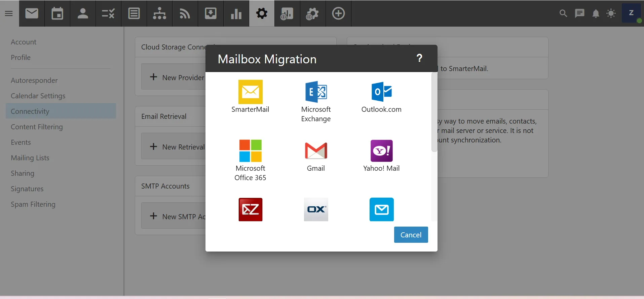The width and height of the screenshot is (644, 299).
Task: Select SmarterMail as migration source
Action: click(x=250, y=96)
